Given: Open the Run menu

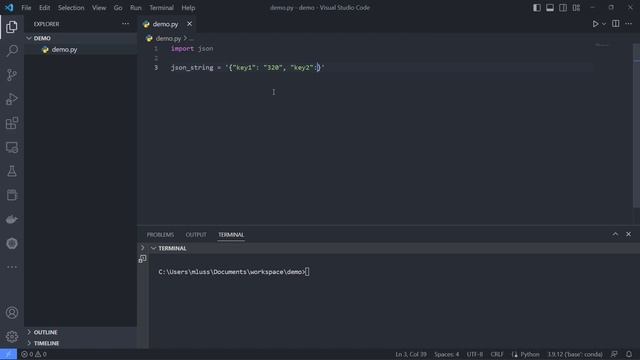Looking at the screenshot, I should coord(136,8).
